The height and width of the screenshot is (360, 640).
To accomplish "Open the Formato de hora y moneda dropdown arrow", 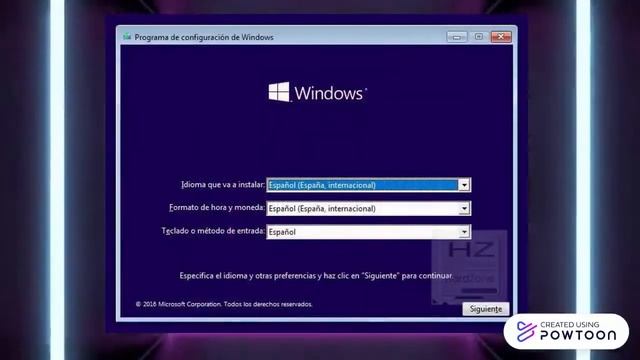I will click(464, 209).
